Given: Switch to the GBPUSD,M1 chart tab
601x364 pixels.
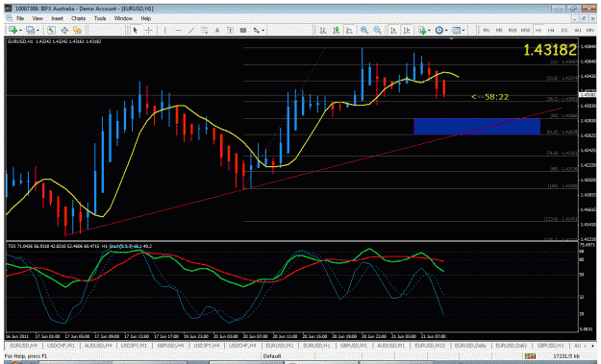Looking at the screenshot, I should pyautogui.click(x=353, y=346).
